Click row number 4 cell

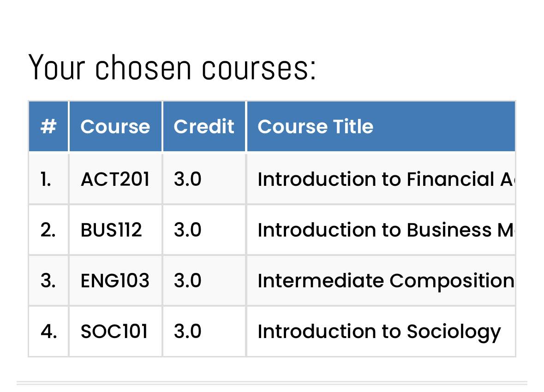tap(48, 331)
